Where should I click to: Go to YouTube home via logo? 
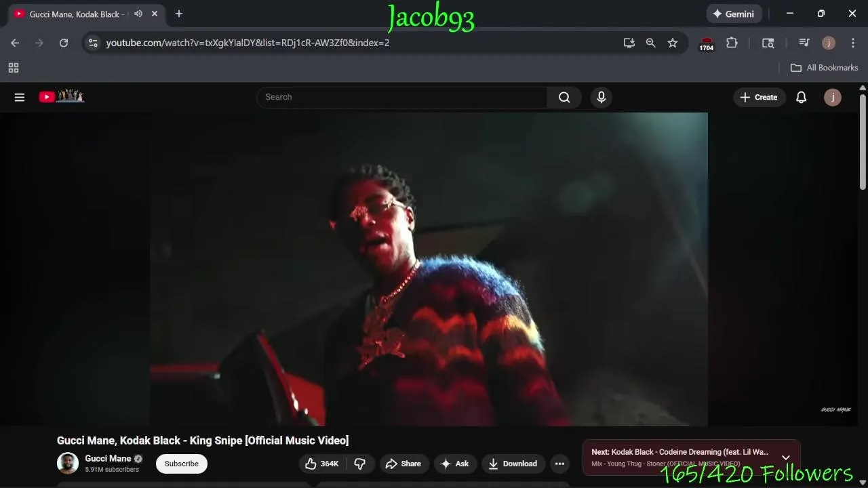coord(61,97)
